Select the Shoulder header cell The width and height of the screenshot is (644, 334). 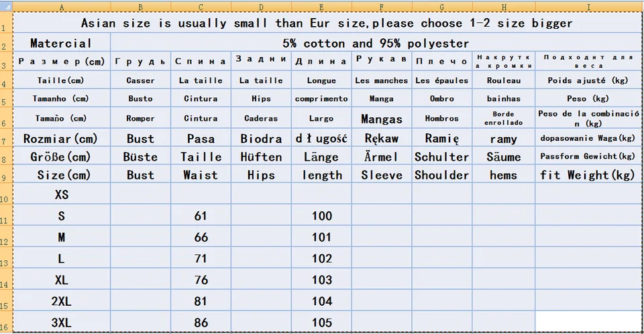[442, 174]
